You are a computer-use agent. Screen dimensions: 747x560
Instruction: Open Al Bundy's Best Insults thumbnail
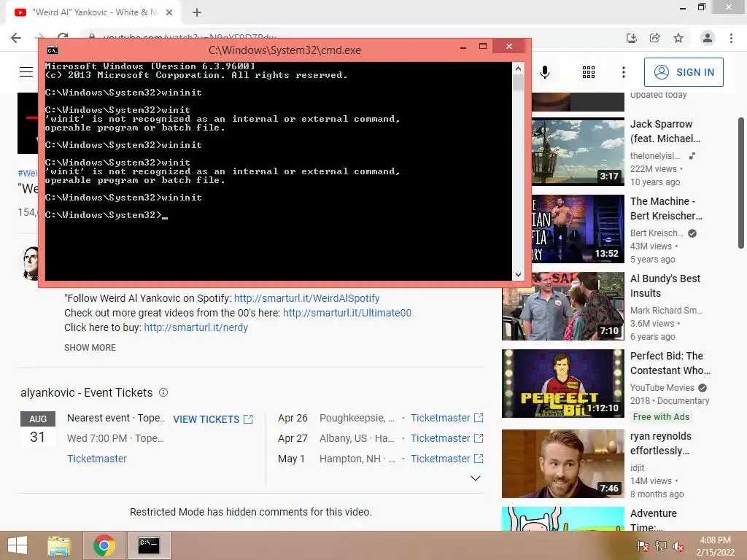point(563,306)
